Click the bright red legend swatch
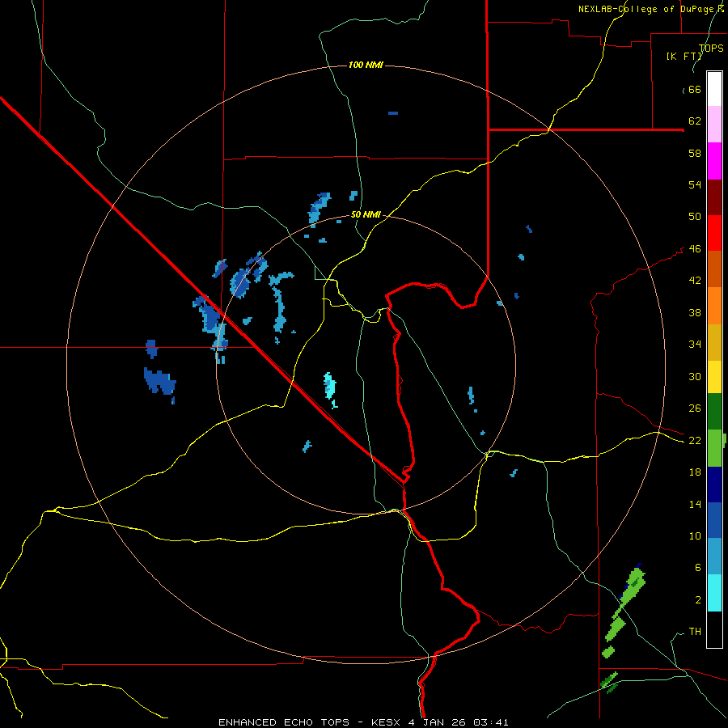This screenshot has height=728, width=728. 714,233
